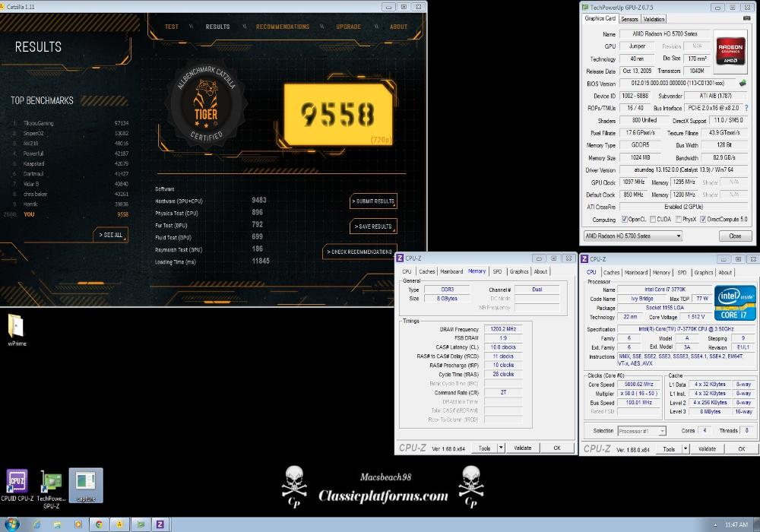Switch to Chrome on the taskbar
Viewport: 760px width, 532px height.
(99, 524)
